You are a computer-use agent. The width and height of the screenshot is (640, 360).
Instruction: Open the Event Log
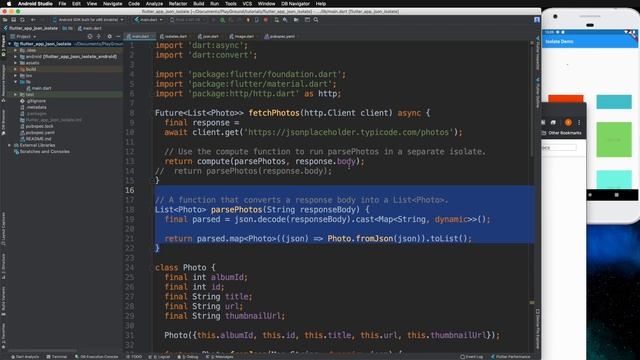(471, 357)
